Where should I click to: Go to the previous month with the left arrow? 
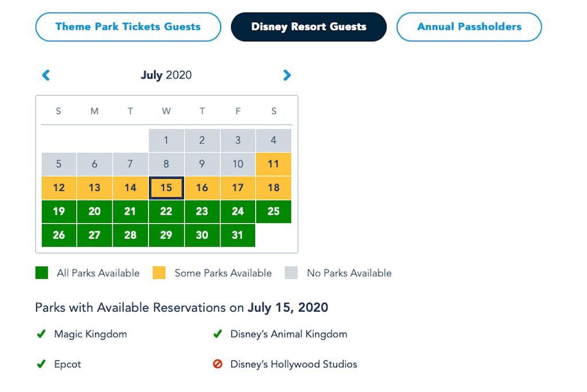tap(46, 75)
